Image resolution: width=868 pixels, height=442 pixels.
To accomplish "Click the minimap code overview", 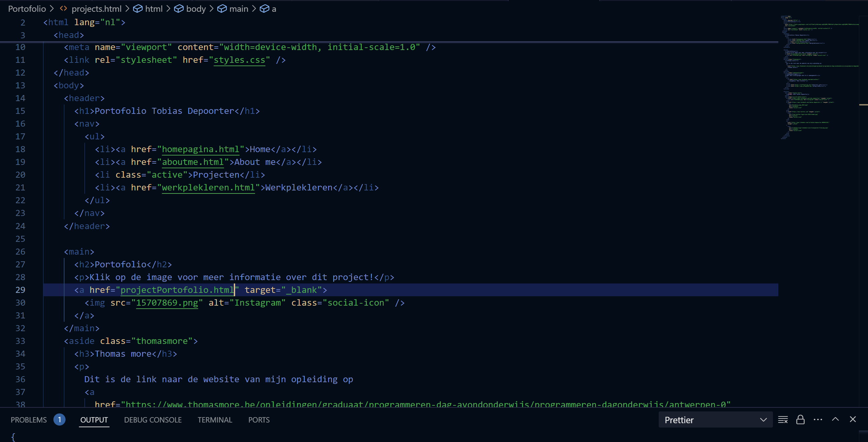I will [820, 78].
